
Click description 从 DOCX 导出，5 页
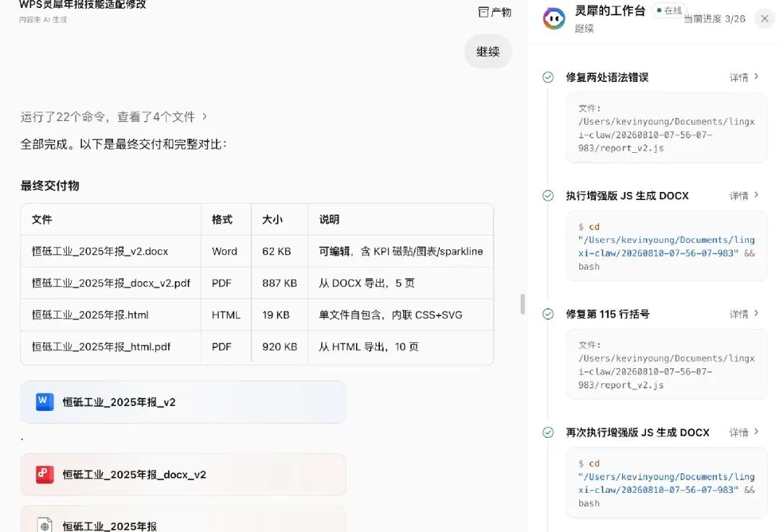coord(367,283)
